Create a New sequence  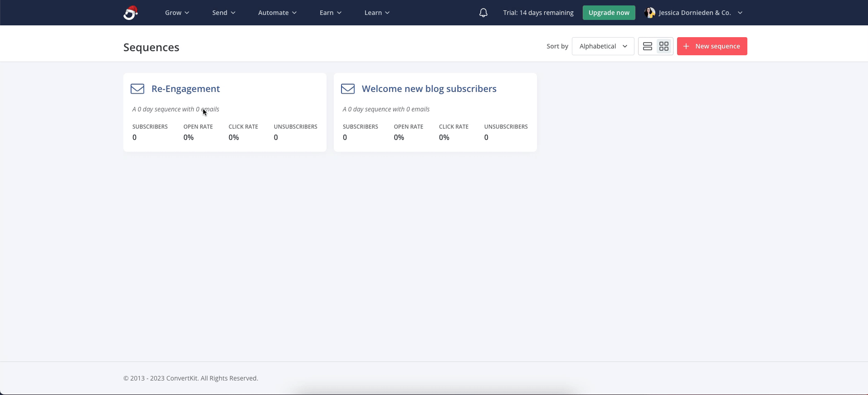tap(712, 46)
